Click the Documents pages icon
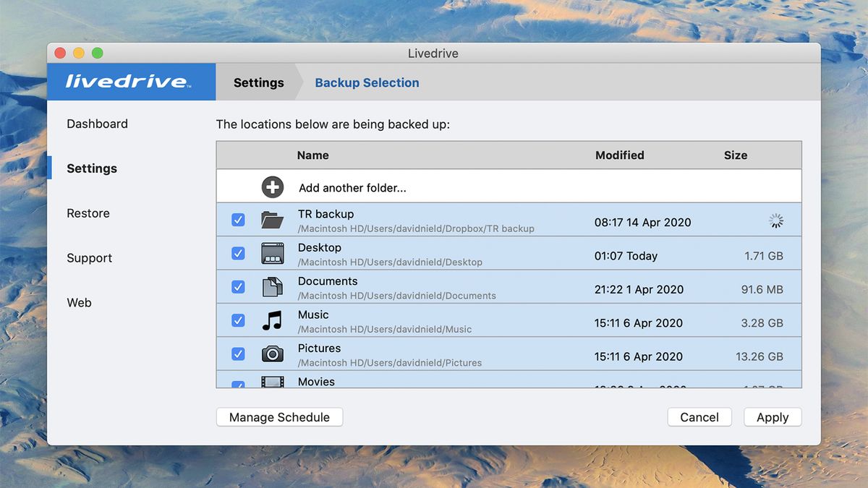Viewport: 868px width, 488px height. [x=273, y=287]
